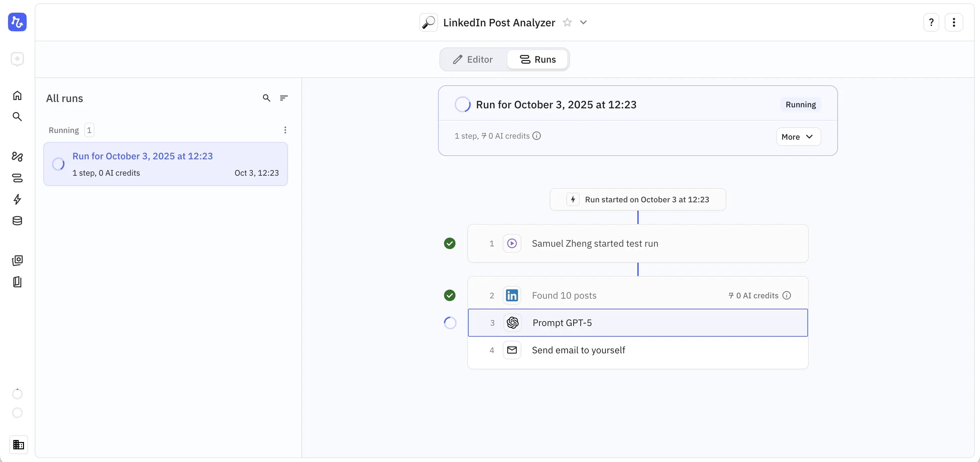The width and height of the screenshot is (980, 462).
Task: Open three-dot menu beside Running group
Action: 285,130
